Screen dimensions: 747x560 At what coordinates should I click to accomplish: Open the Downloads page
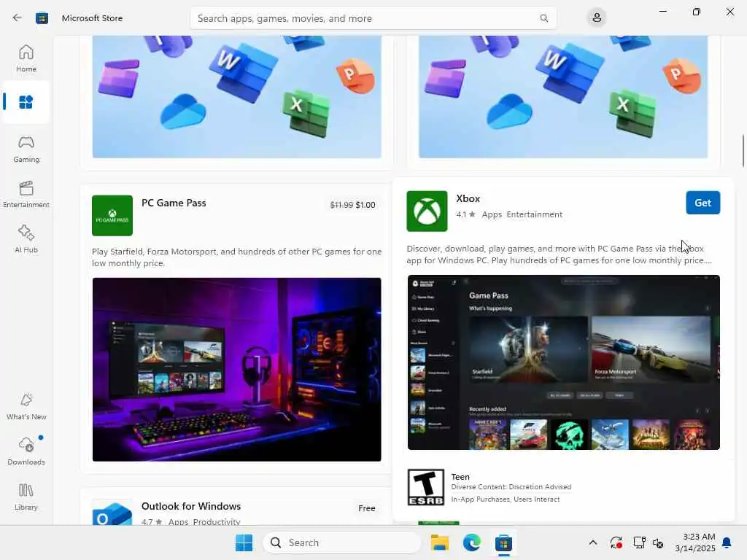pyautogui.click(x=26, y=451)
